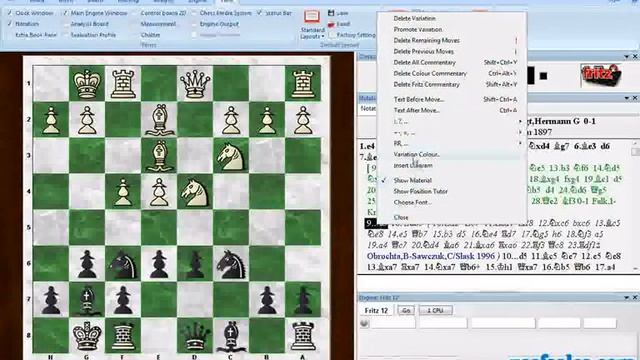
Task: Choose Text Before Move...
Action: (419, 99)
